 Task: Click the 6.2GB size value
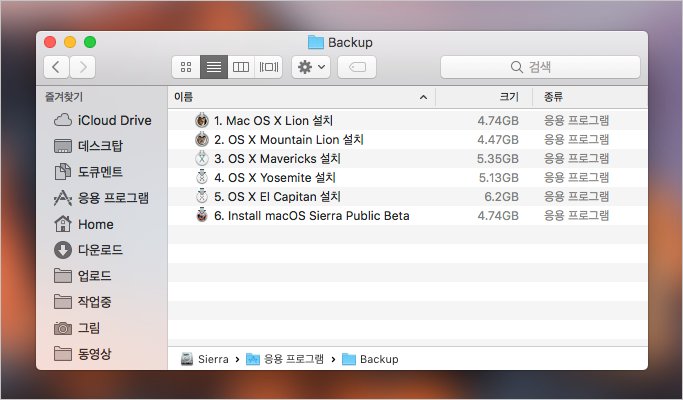point(501,197)
